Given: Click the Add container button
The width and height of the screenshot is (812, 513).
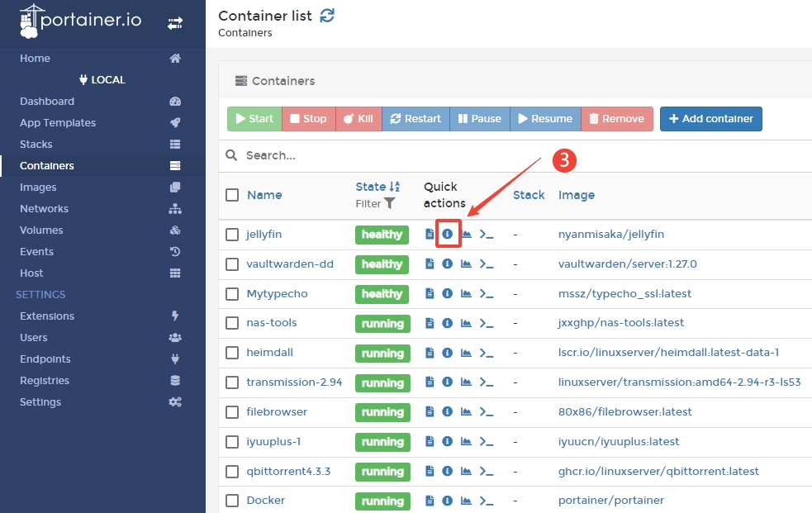Looking at the screenshot, I should click(711, 119).
